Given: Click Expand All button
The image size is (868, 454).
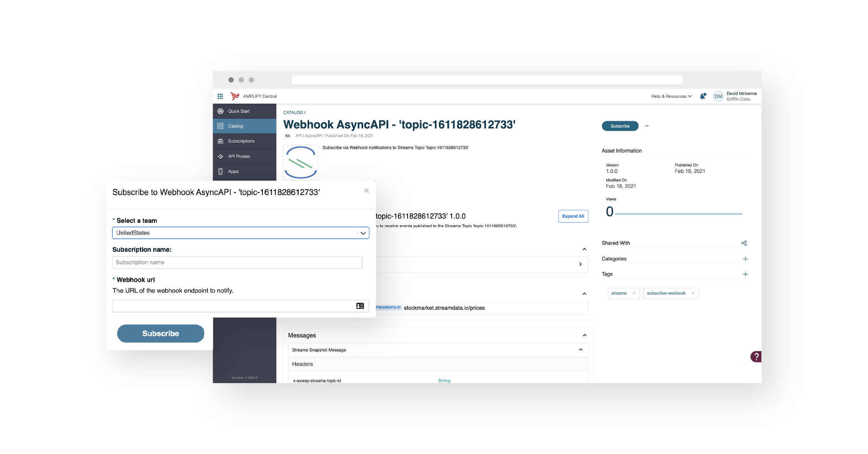Looking at the screenshot, I should coord(573,216).
